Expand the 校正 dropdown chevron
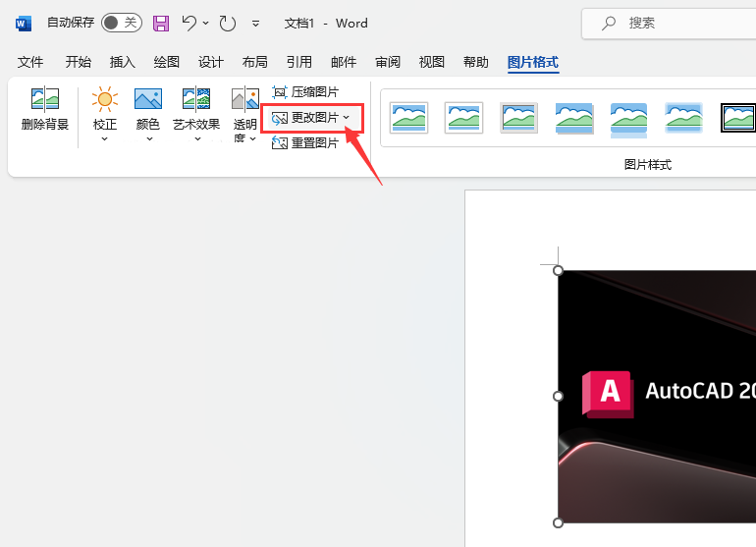This screenshot has width=756, height=547. (x=105, y=138)
